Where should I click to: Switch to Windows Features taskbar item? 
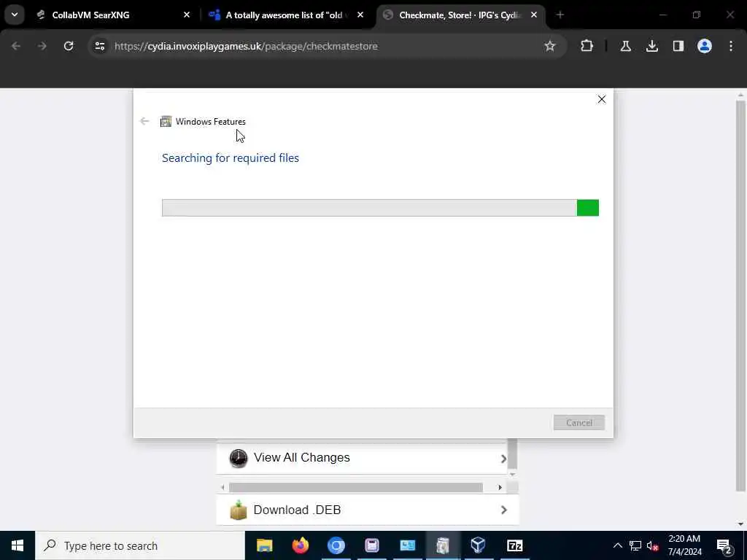pos(443,545)
